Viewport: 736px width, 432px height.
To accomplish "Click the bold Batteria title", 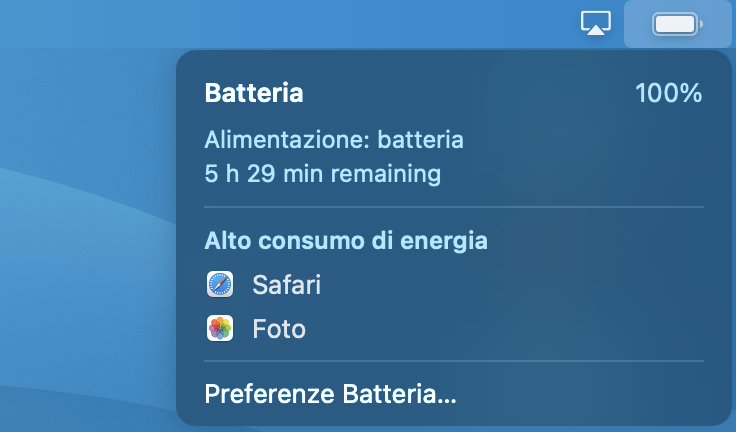I will click(x=254, y=93).
